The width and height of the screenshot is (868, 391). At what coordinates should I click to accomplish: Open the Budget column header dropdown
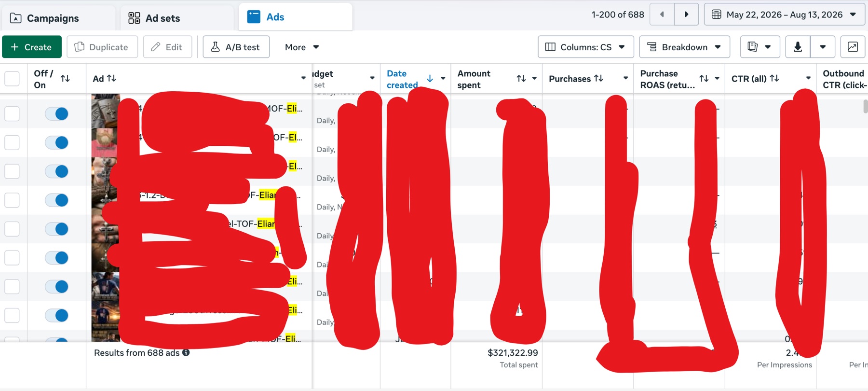click(x=372, y=78)
